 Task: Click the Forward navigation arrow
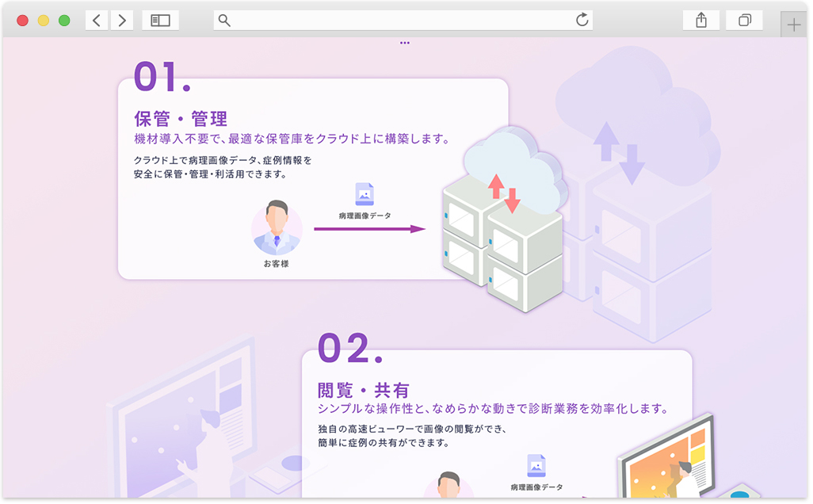click(122, 19)
